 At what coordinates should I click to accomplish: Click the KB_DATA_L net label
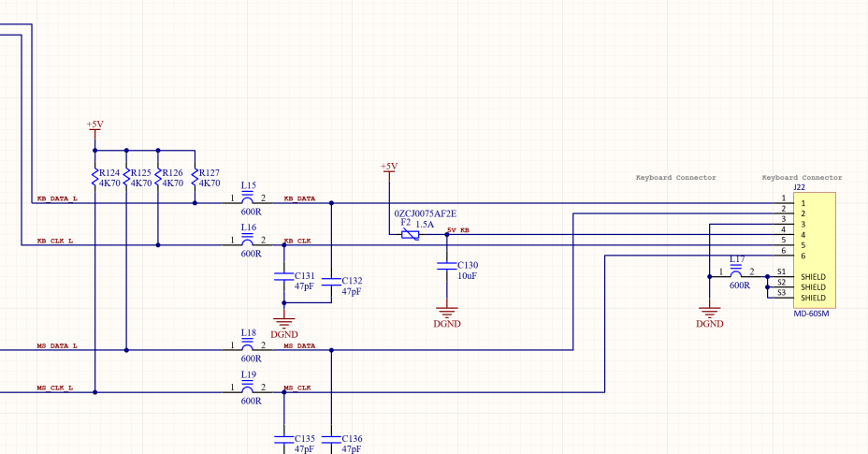56,198
